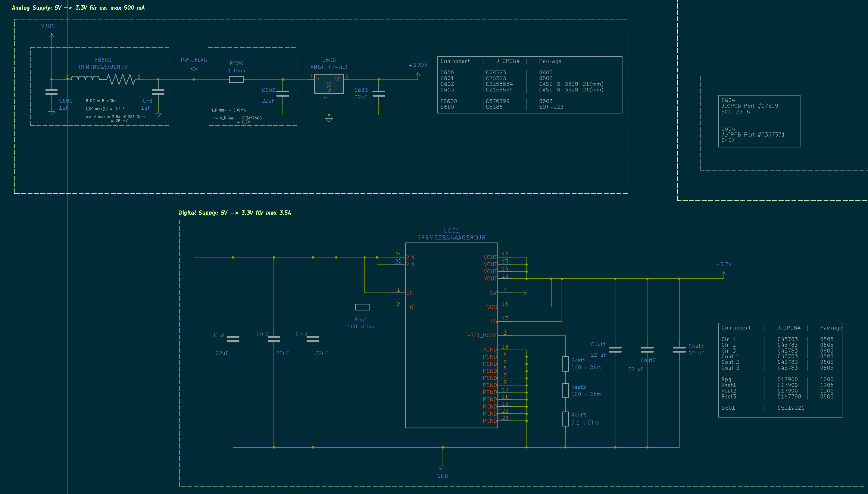Viewport: 868px width, 494px height.
Task: Click the VSET_MODE pin label
Action: coord(482,335)
